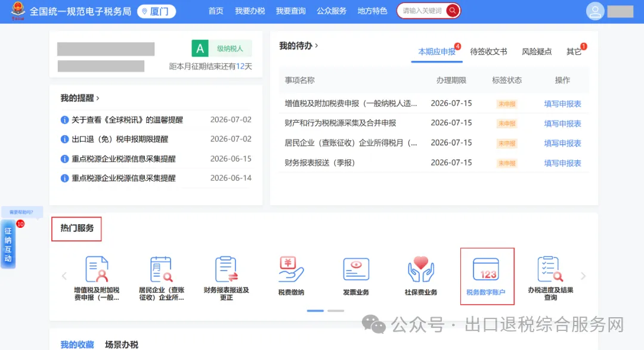Open 重点税源企业 reminder dated 2026-06-15

pyautogui.click(x=123, y=159)
